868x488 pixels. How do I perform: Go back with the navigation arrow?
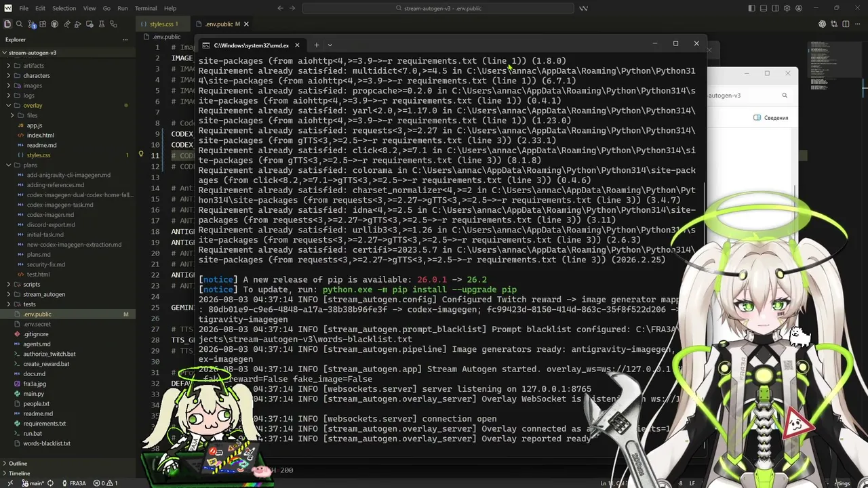(x=281, y=8)
